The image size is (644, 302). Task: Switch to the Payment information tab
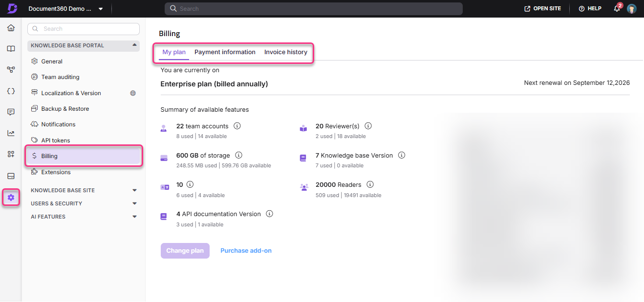tap(225, 52)
